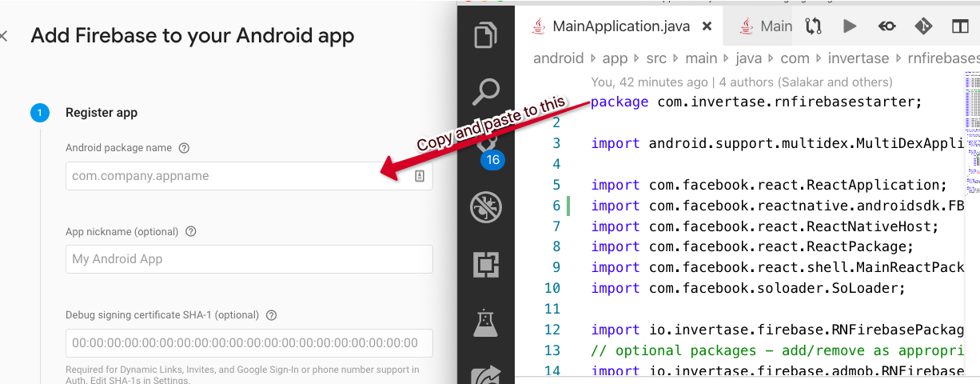Switch to the MainApplication.java tab

click(610, 26)
